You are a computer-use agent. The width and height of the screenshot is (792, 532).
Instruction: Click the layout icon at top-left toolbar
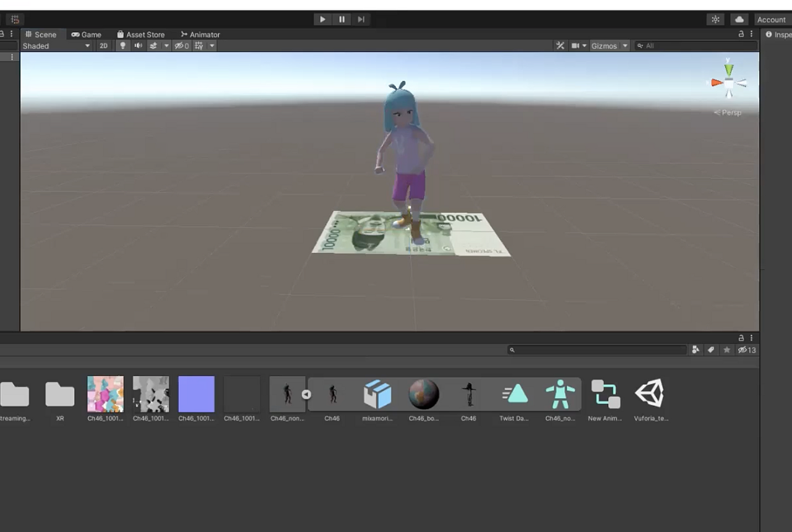(x=15, y=19)
